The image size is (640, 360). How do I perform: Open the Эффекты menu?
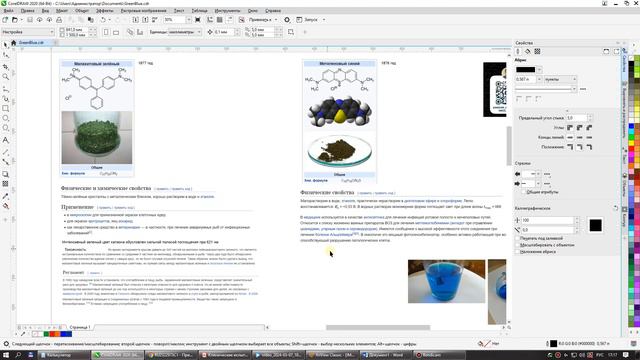[105, 11]
